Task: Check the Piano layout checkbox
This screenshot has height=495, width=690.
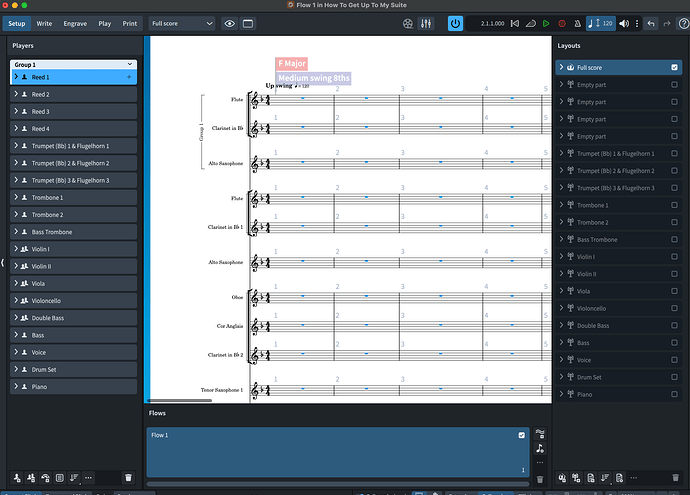Action: [674, 394]
